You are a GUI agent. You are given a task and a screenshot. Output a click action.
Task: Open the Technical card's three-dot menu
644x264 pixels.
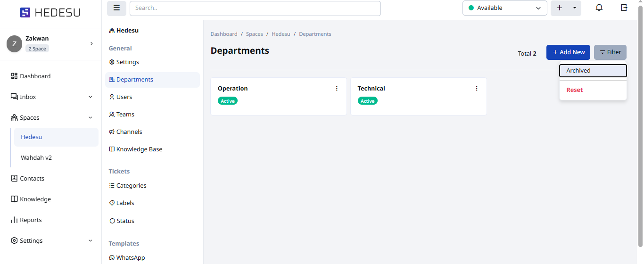(x=477, y=89)
